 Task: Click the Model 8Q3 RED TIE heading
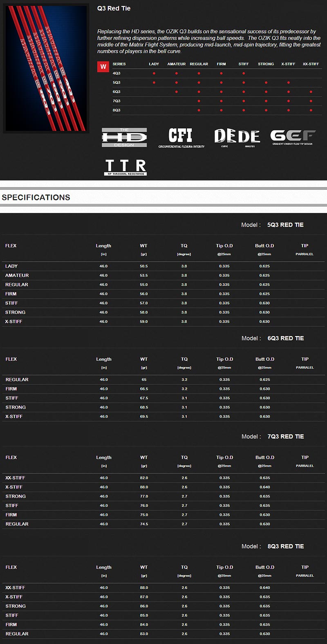(273, 546)
